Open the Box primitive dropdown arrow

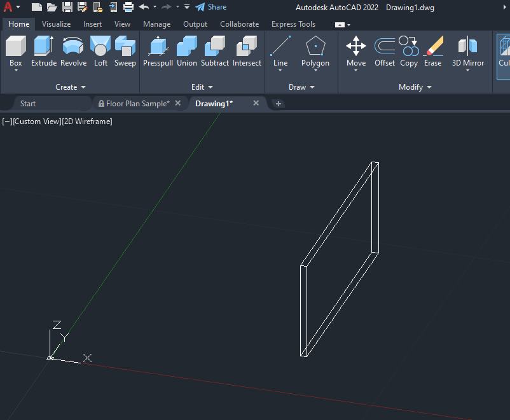click(16, 70)
